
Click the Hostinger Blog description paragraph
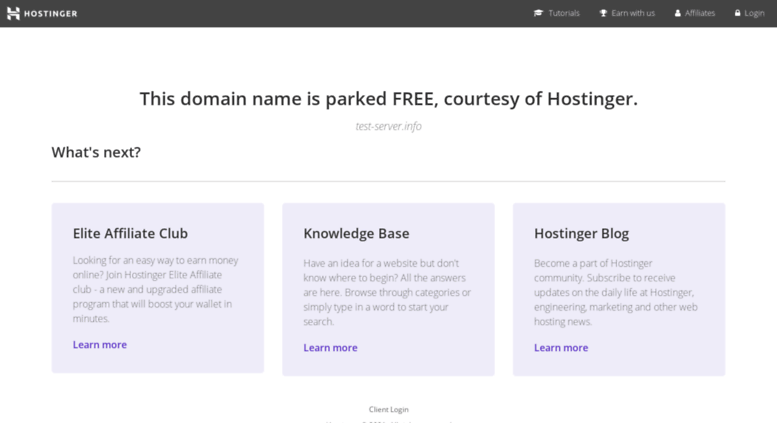pos(616,292)
